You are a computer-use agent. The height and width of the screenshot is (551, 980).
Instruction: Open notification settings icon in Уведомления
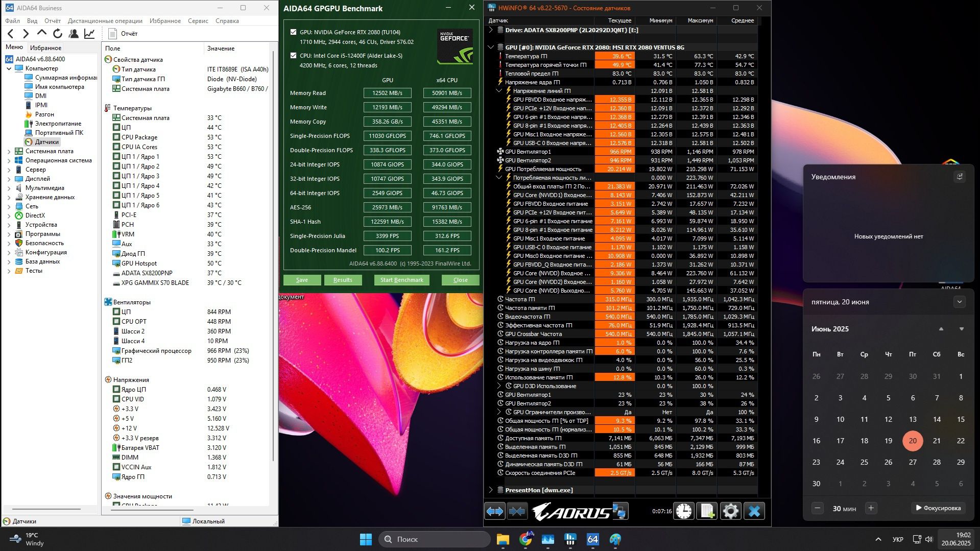(960, 177)
